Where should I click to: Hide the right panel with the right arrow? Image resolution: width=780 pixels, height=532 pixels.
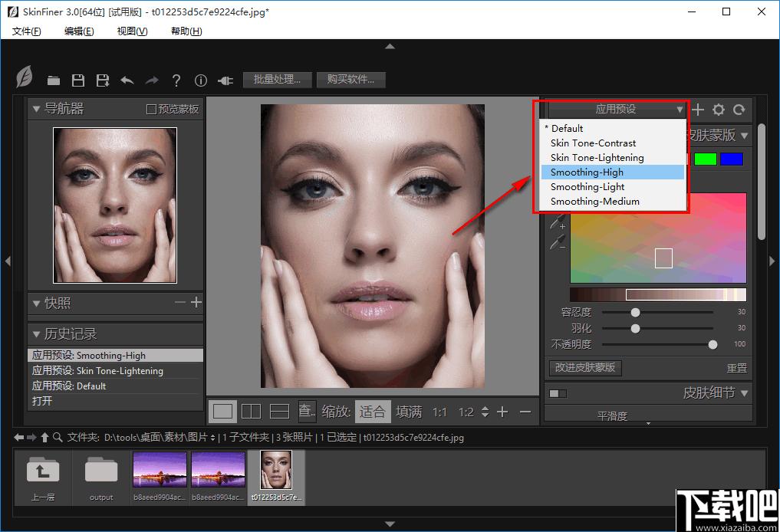(x=772, y=261)
